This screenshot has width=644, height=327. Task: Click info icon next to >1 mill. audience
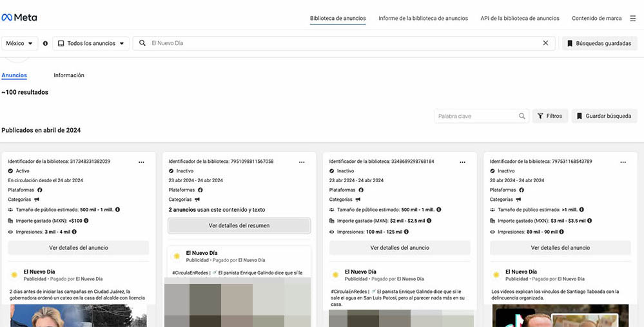(x=581, y=210)
